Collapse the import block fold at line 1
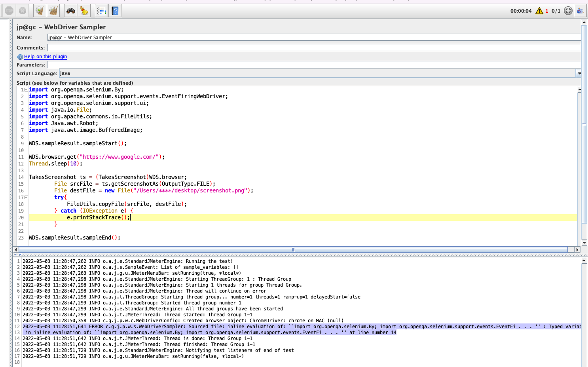This screenshot has height=367, width=588. point(26,89)
